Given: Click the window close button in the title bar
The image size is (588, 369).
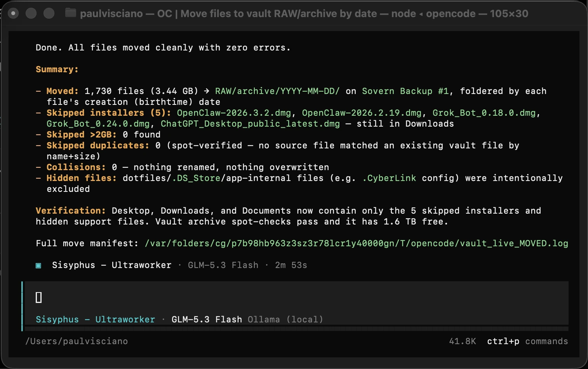Looking at the screenshot, I should click(13, 13).
